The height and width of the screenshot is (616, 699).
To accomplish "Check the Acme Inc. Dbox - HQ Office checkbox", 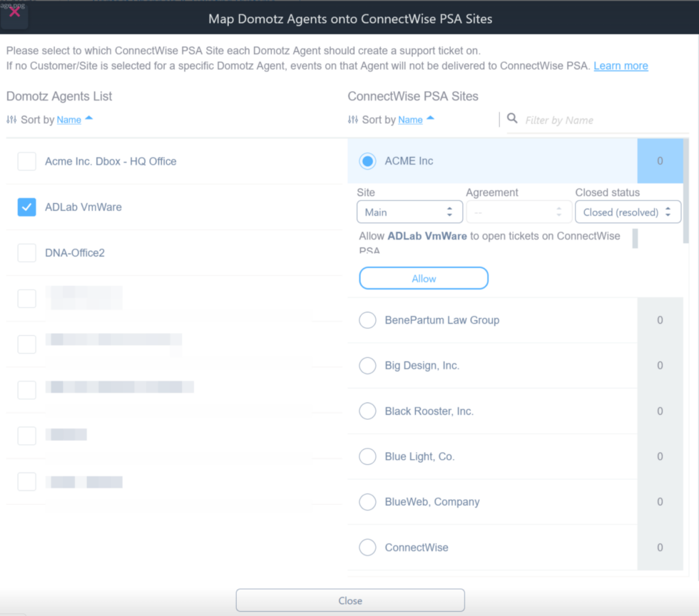I will 26,161.
